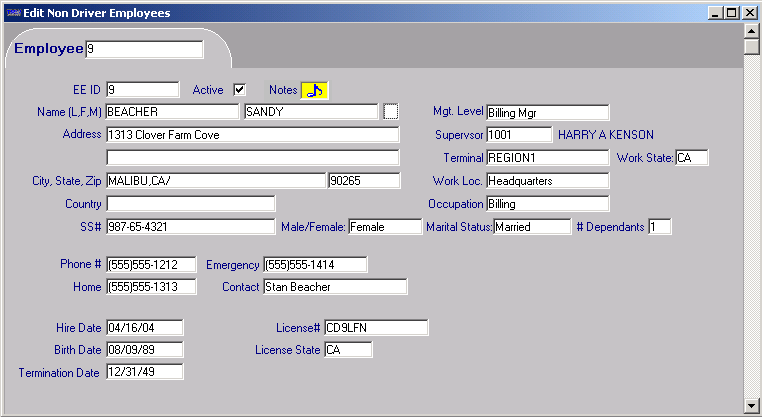This screenshot has height=417, width=762.
Task: Click the scrollbar up arrow
Action: click(x=752, y=30)
